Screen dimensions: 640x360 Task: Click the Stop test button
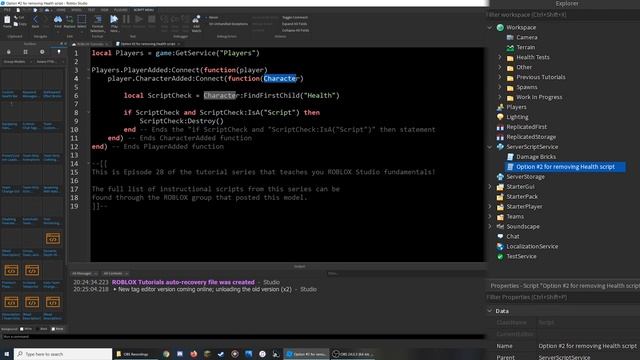click(x=151, y=20)
